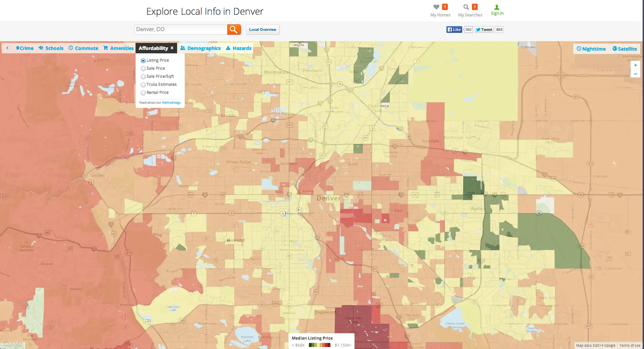644x349 pixels.
Task: Open My Homes heart icon
Action: point(436,7)
